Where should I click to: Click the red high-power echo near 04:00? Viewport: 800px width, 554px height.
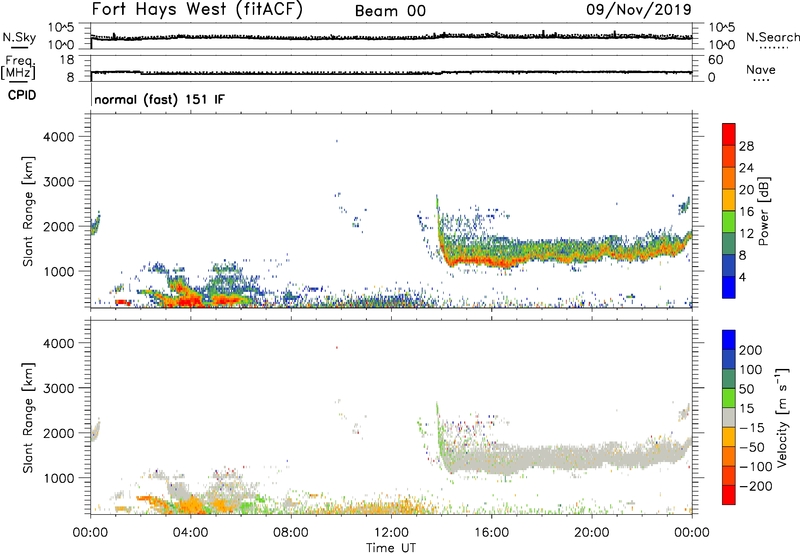point(187,300)
